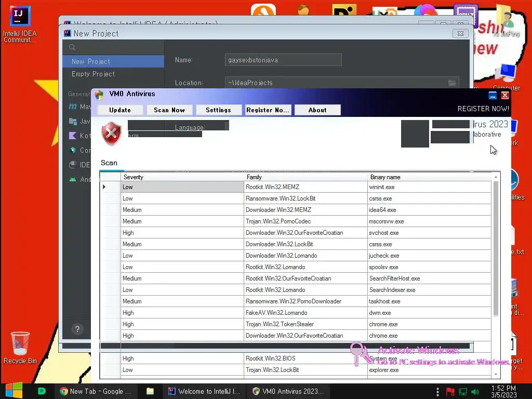Click the folder browse icon in Location field
Image resolution: width=532 pixels, height=399 pixels.
pos(452,83)
